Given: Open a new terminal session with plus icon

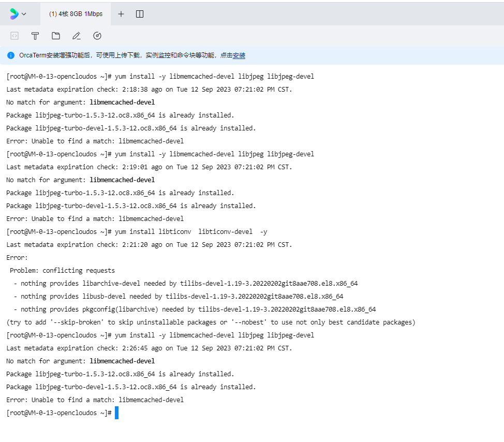Looking at the screenshot, I should pos(121,14).
